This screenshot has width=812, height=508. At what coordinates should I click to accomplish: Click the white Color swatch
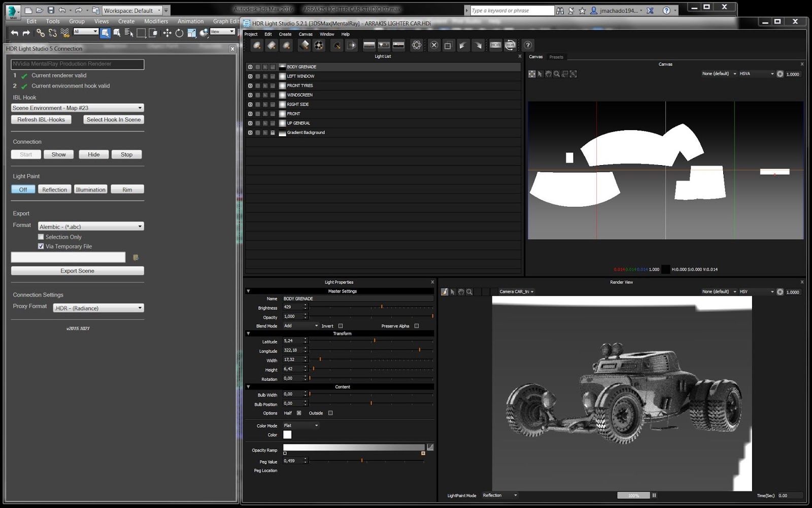(287, 434)
